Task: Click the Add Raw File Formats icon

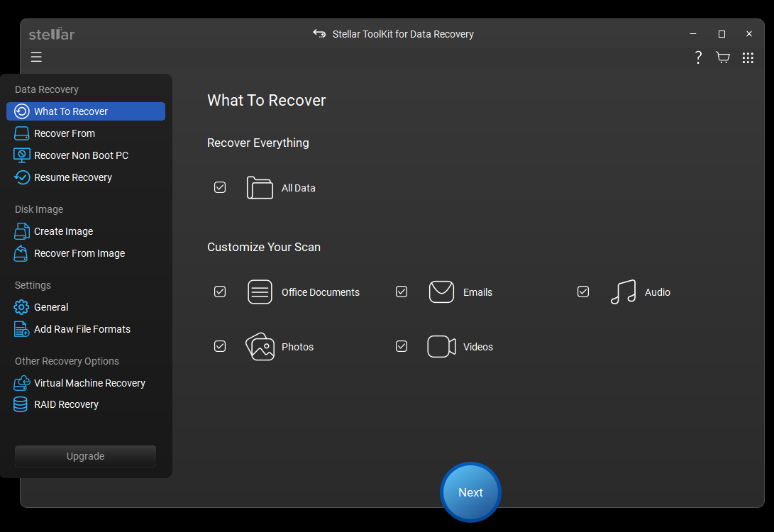Action: tap(22, 329)
